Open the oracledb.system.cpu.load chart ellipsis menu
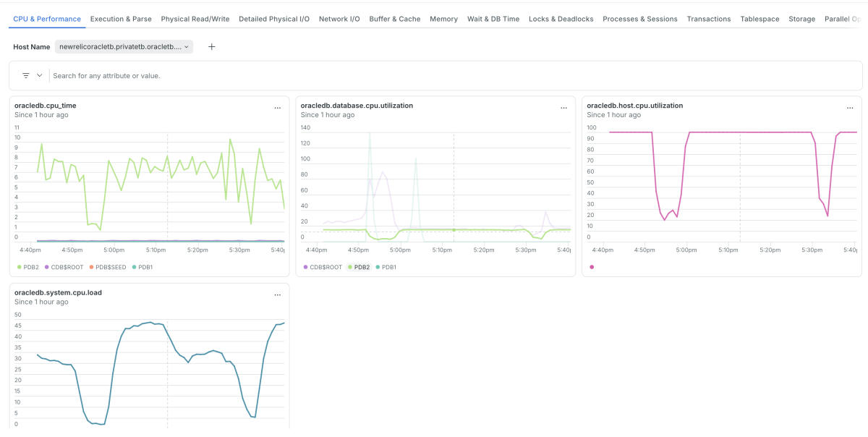 point(277,295)
